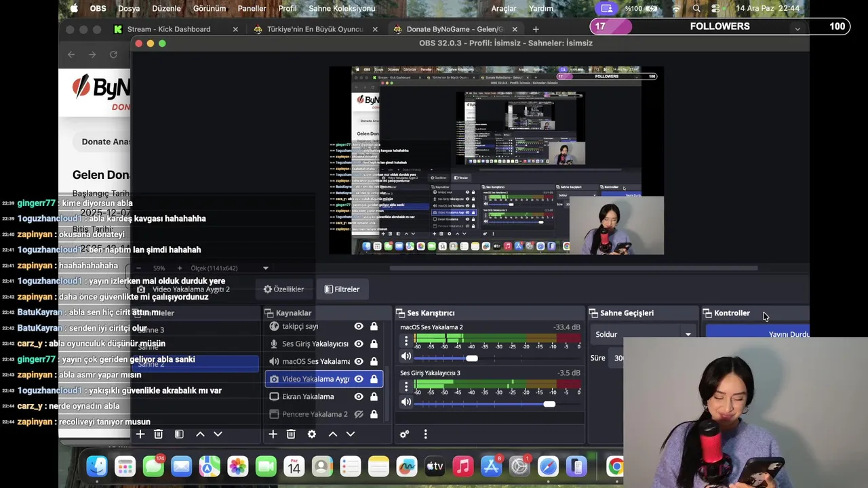The image size is (868, 488).
Task: Unlock Video Yakalama Aygıtı source lock
Action: coord(374,379)
